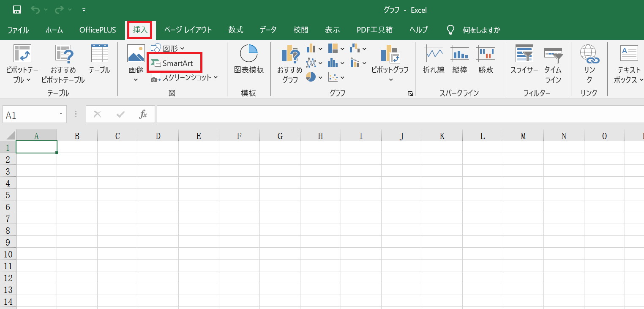
Task: Click the fx insert function icon
Action: (x=143, y=114)
